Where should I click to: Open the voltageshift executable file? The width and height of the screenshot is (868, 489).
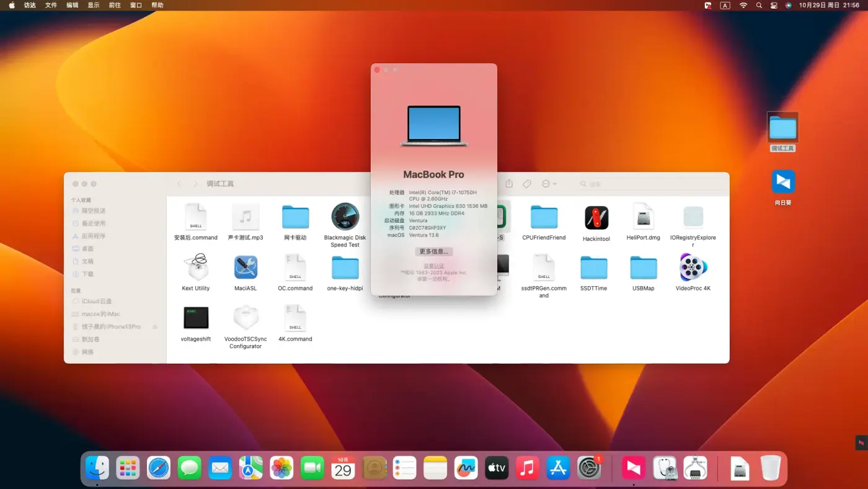tap(195, 318)
